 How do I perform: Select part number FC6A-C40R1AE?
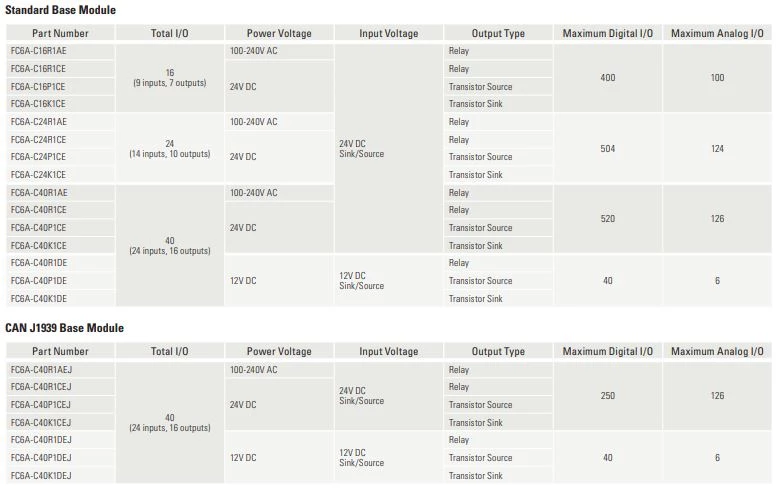(x=38, y=193)
